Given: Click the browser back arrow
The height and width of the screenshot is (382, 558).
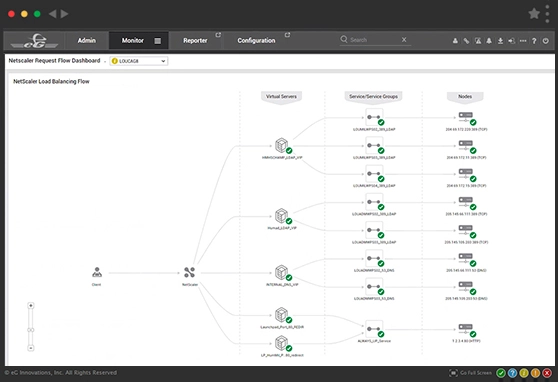Looking at the screenshot, I should pos(53,14).
